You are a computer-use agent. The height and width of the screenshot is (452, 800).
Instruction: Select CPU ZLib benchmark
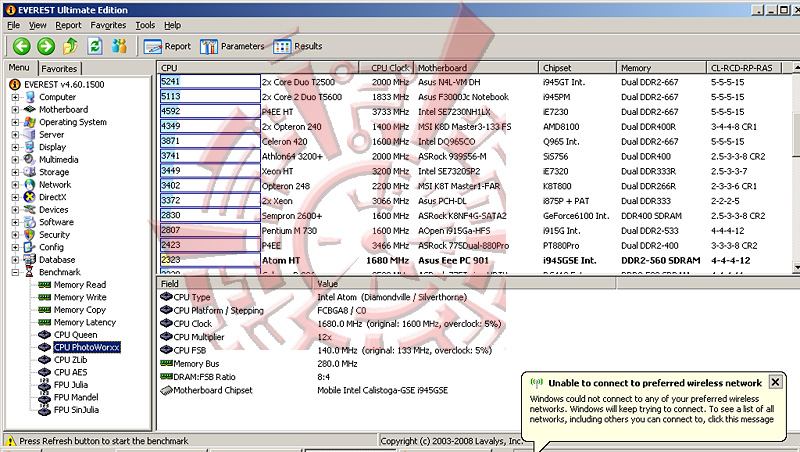[70, 360]
